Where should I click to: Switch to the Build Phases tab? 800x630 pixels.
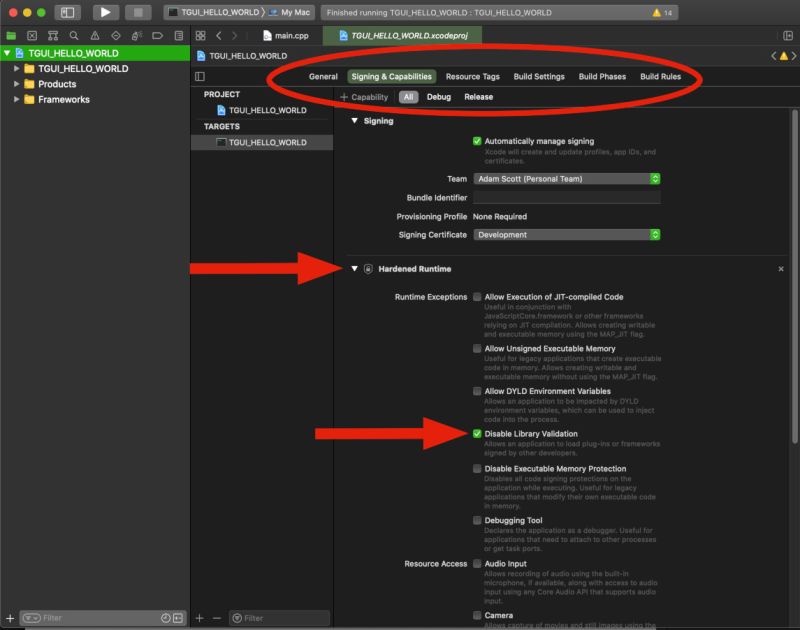click(602, 77)
